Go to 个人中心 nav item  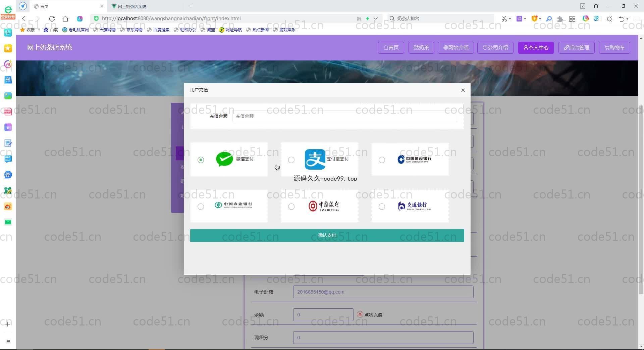point(536,48)
